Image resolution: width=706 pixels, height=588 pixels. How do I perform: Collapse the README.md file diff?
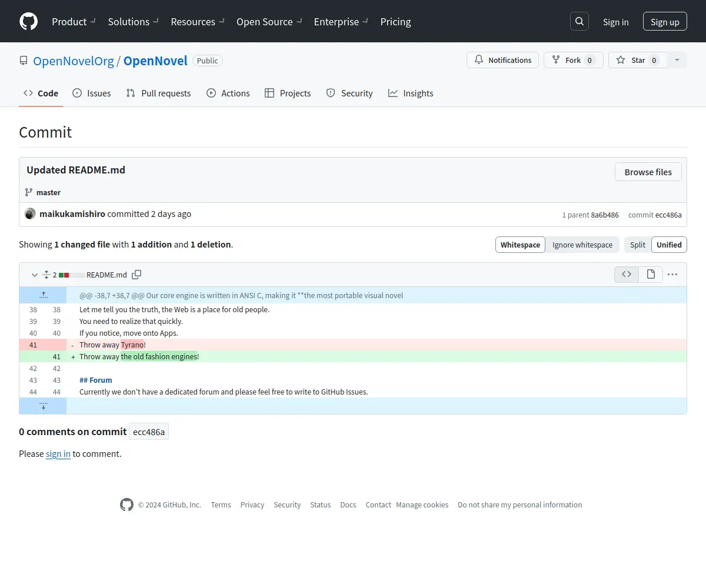coord(34,275)
